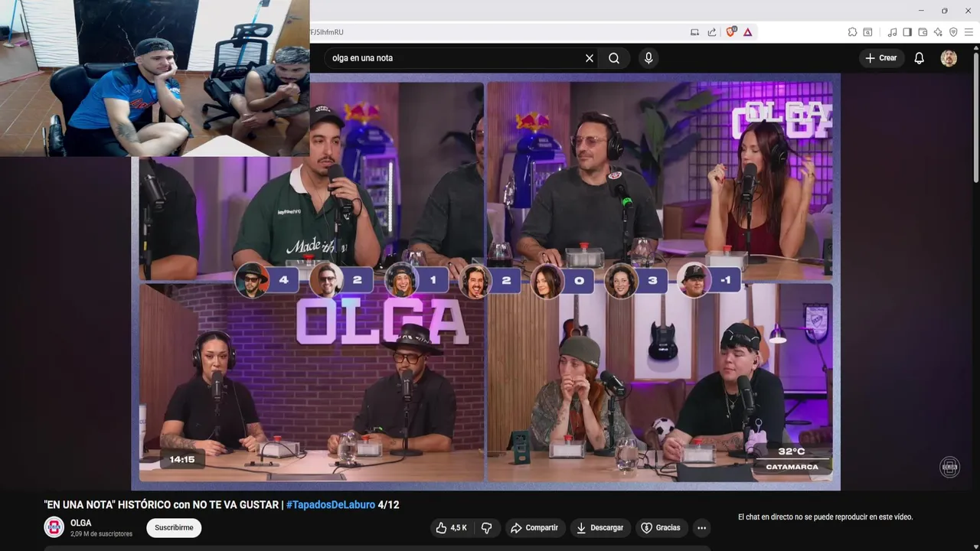Like the video showing 4,5 K

451,528
